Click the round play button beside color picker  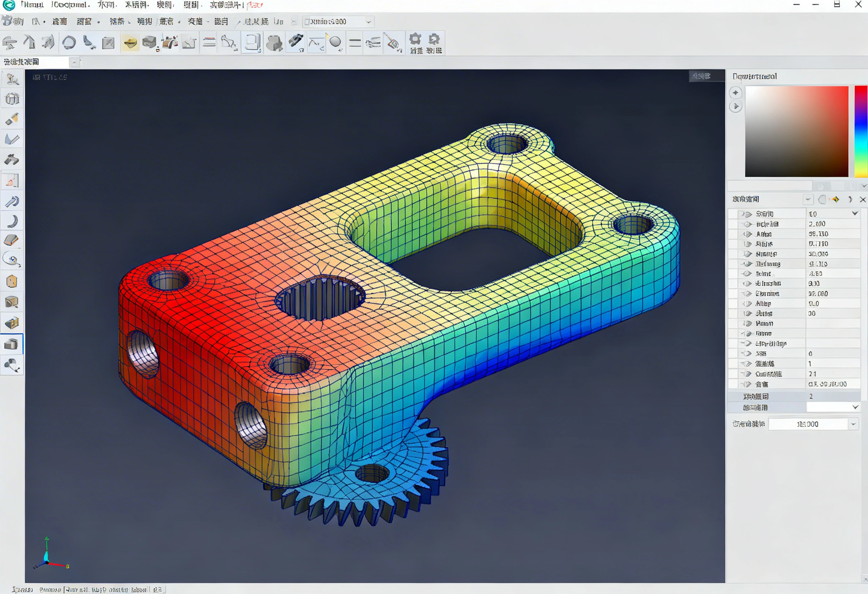tap(736, 106)
